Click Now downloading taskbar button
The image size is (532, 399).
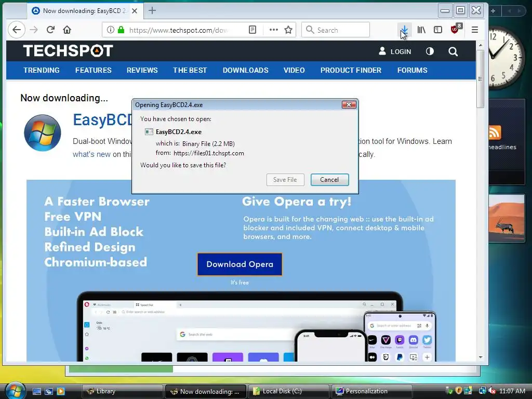[206, 391]
